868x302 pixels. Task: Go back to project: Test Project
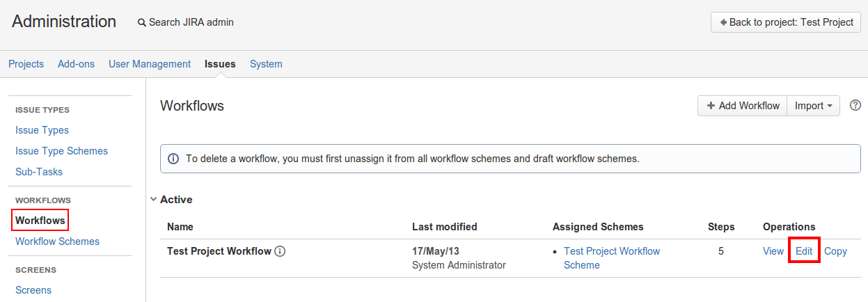pos(786,22)
